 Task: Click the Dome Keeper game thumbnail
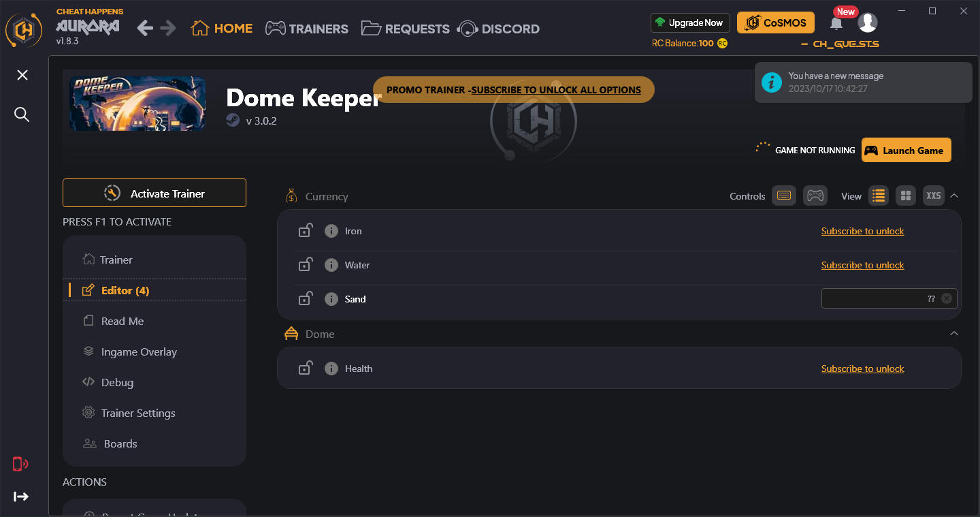(137, 103)
